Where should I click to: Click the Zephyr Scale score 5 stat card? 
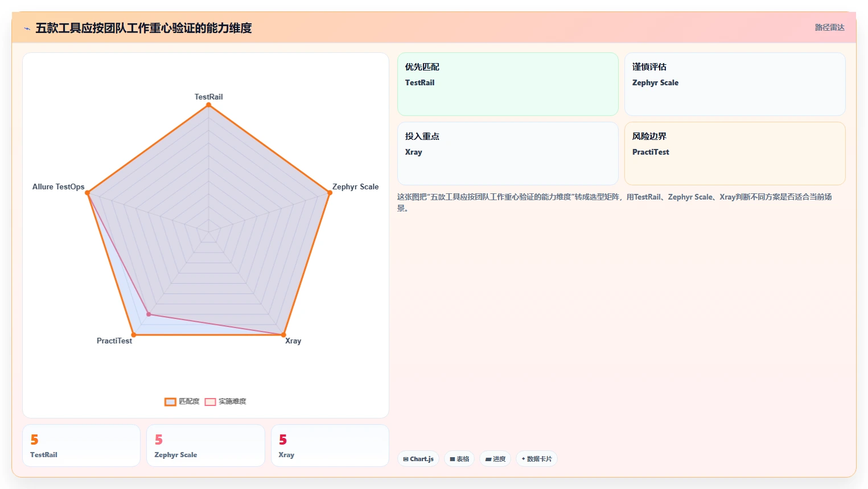coord(205,445)
